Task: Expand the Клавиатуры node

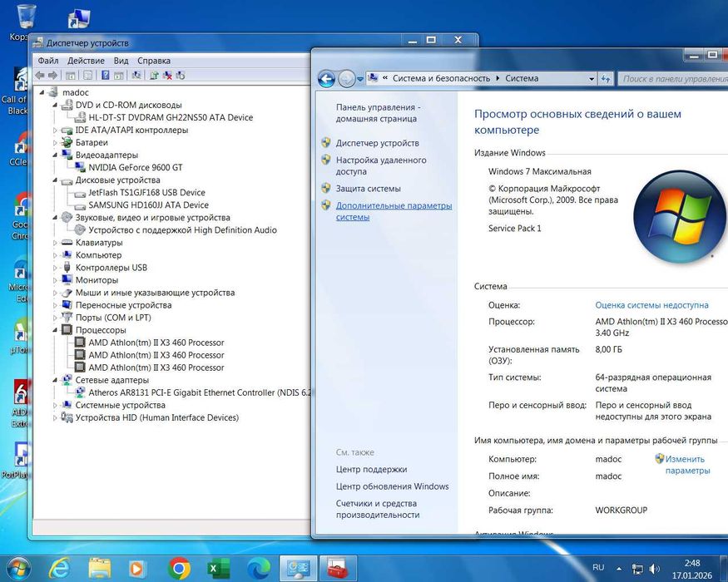Action: click(x=55, y=243)
